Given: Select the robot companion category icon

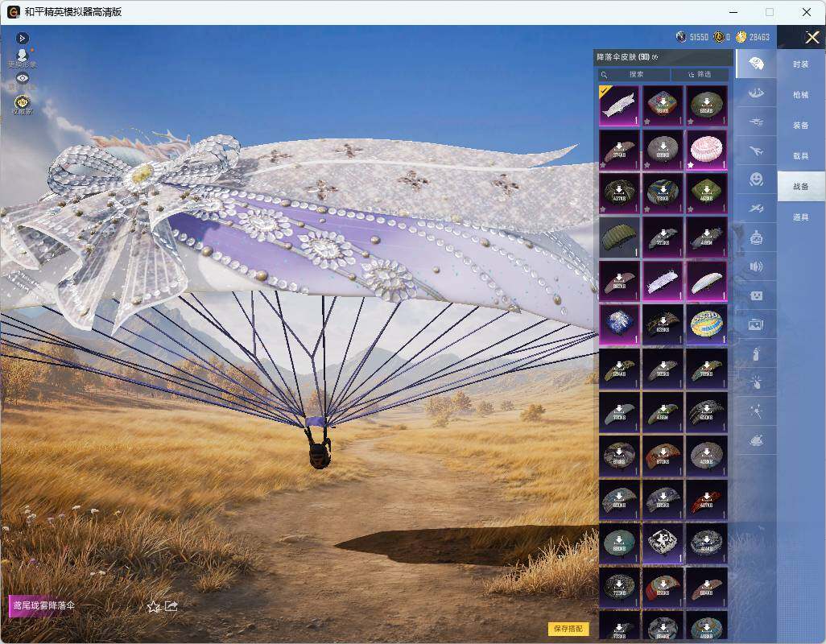Looking at the screenshot, I should [756, 238].
